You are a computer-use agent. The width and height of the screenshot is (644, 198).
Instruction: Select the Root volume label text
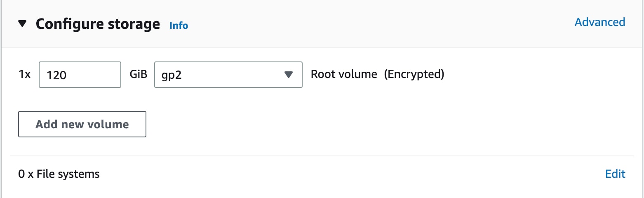pyautogui.click(x=344, y=74)
